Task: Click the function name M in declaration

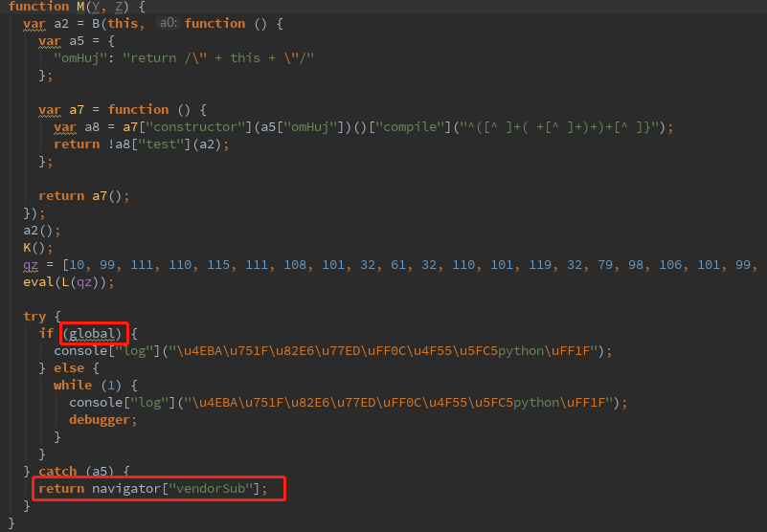Action: (79, 7)
